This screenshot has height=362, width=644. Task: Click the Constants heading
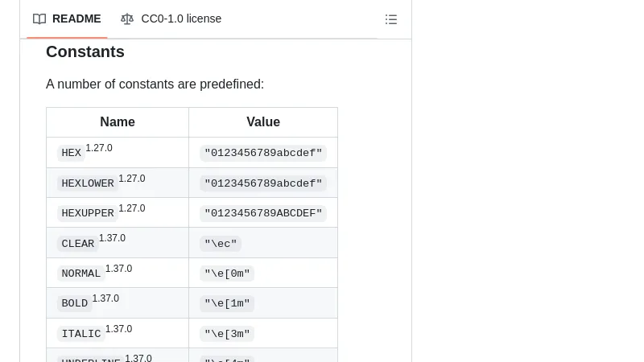coord(85,52)
